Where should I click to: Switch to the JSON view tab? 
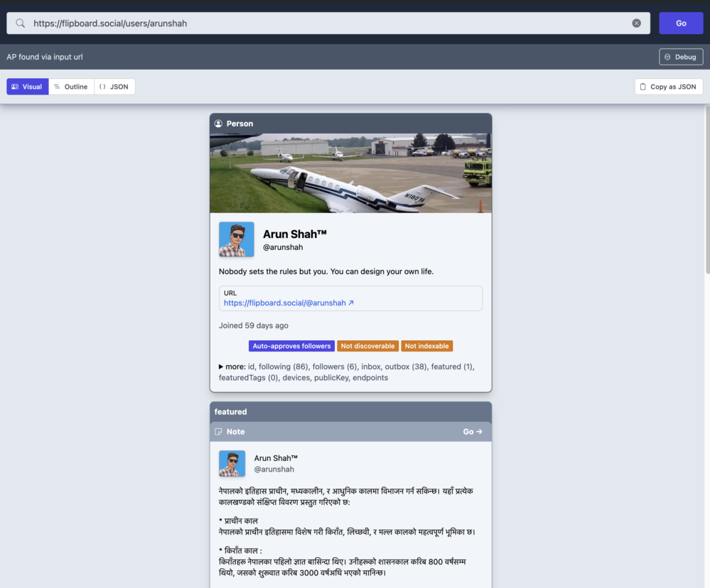(x=114, y=87)
